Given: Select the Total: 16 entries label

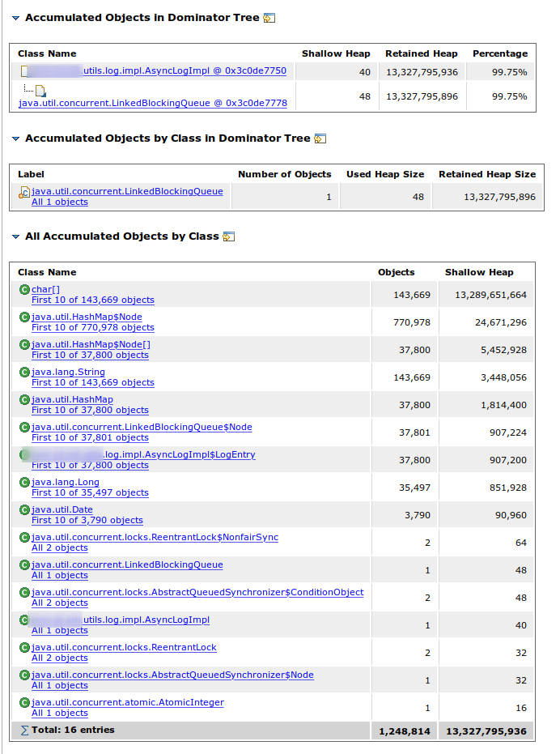Looking at the screenshot, I should point(73,730).
